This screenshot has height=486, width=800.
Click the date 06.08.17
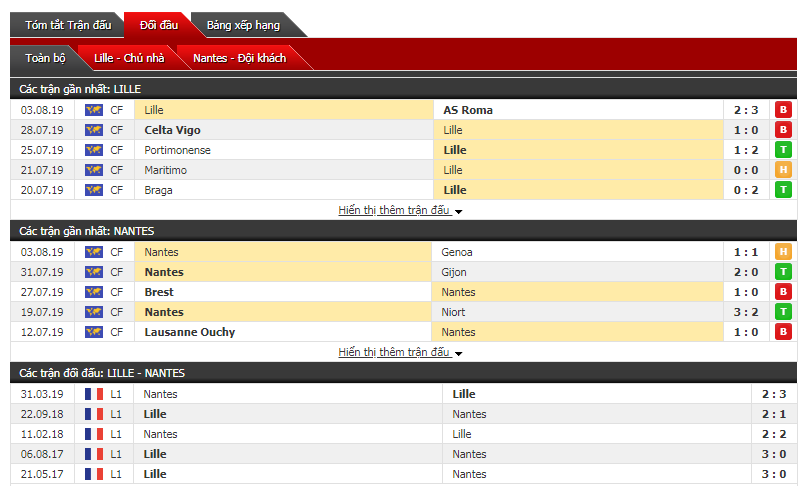coord(42,454)
